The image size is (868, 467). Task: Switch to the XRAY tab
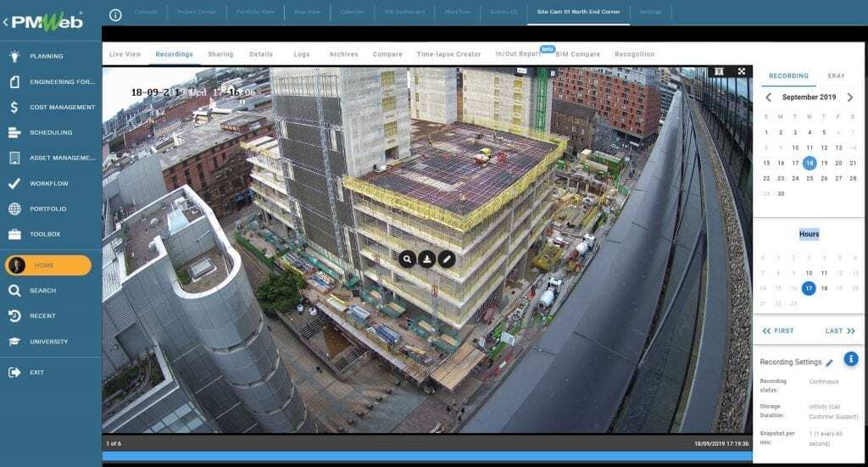pos(837,76)
